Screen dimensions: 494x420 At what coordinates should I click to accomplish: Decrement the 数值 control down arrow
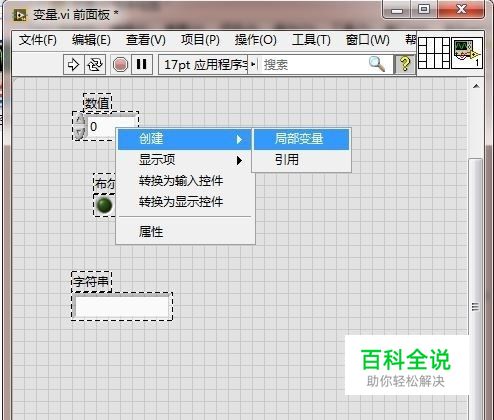(79, 133)
